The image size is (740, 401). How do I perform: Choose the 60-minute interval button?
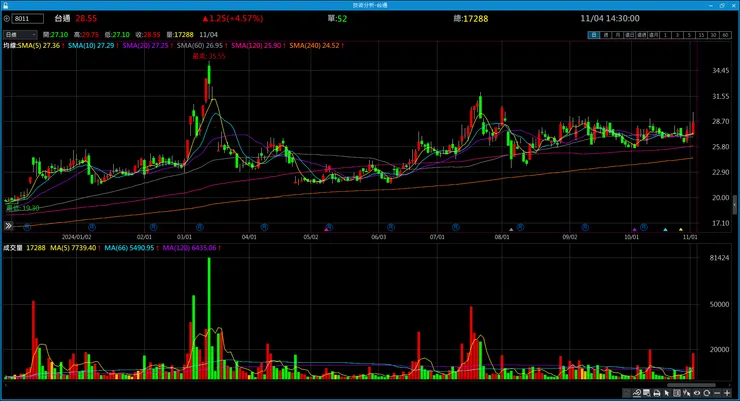pos(725,35)
